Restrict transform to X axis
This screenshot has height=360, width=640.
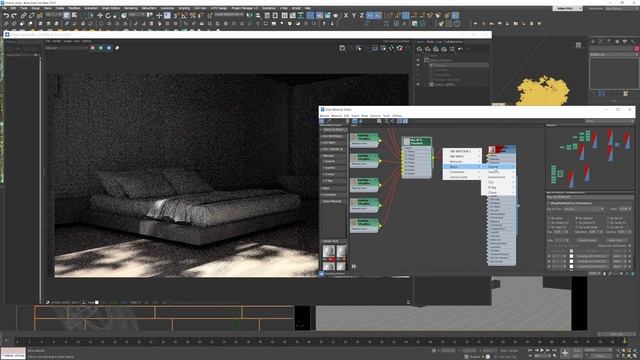point(346,16)
